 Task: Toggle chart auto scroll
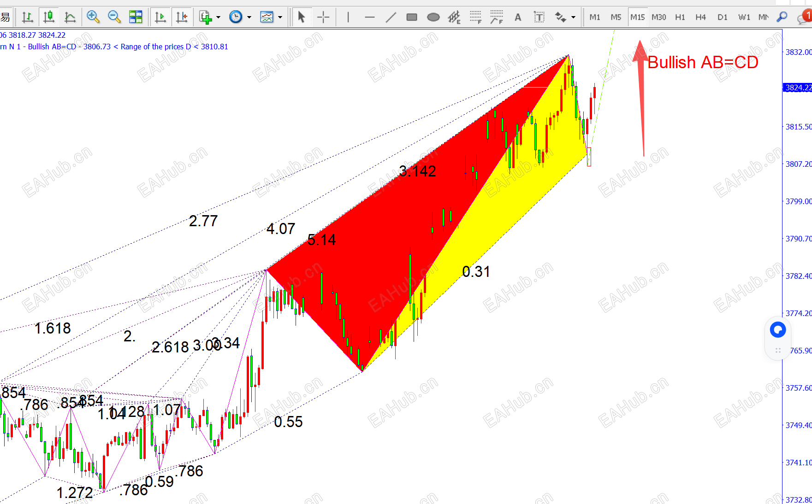(160, 18)
